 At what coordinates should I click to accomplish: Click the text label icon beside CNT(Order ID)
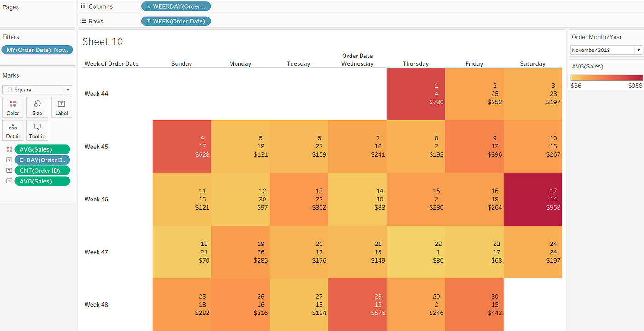coord(9,170)
